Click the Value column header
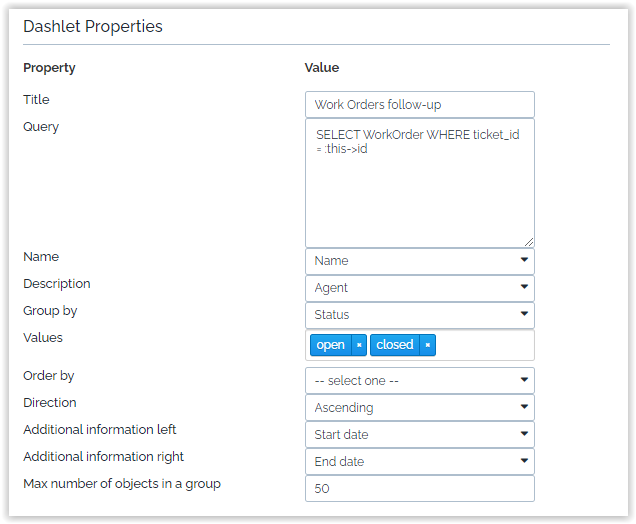The width and height of the screenshot is (636, 524). tap(321, 68)
